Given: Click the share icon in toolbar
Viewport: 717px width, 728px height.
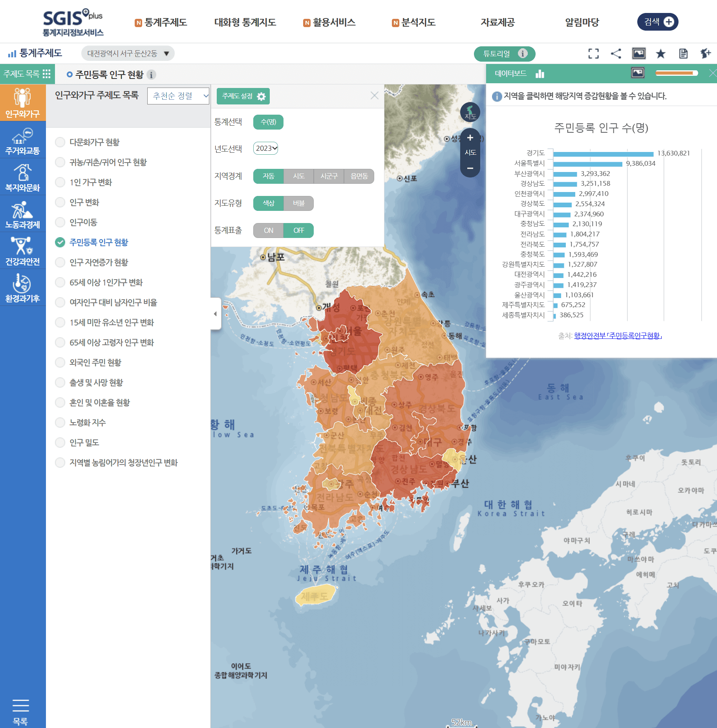Looking at the screenshot, I should coord(616,53).
